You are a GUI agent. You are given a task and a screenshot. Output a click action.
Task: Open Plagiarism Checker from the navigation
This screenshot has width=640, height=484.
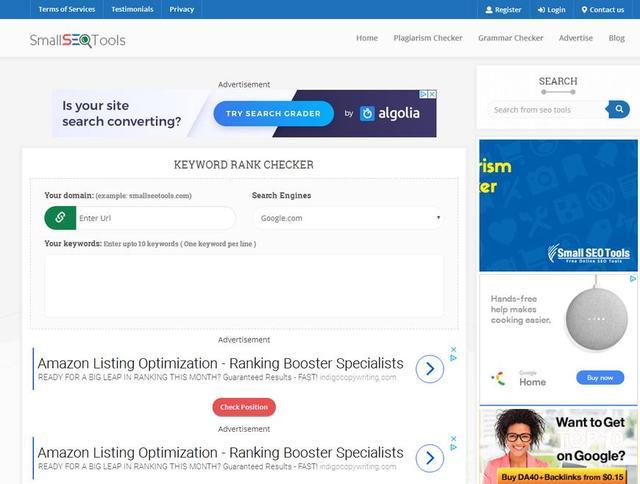[x=428, y=38]
